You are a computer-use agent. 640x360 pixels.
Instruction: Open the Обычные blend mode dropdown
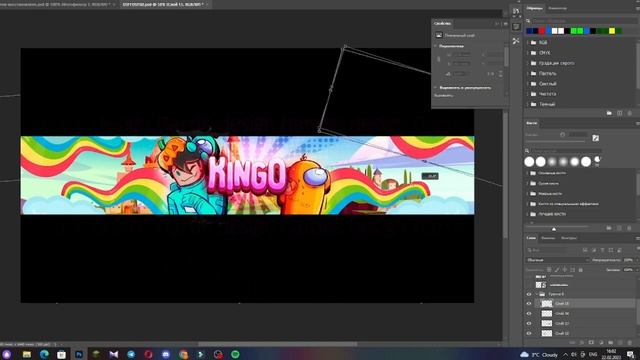coord(558,260)
